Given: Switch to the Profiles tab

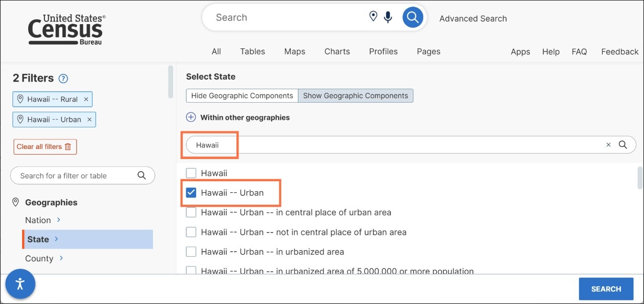Looking at the screenshot, I should [x=383, y=51].
